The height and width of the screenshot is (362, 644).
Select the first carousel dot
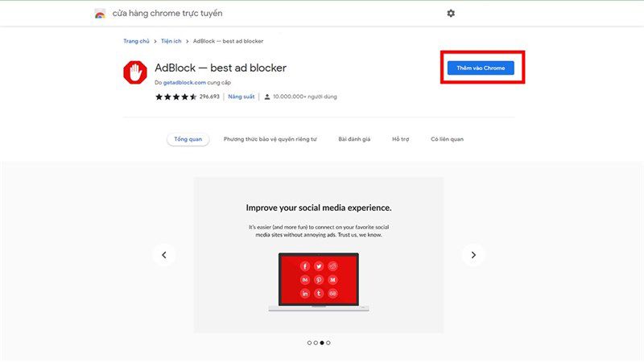click(309, 343)
